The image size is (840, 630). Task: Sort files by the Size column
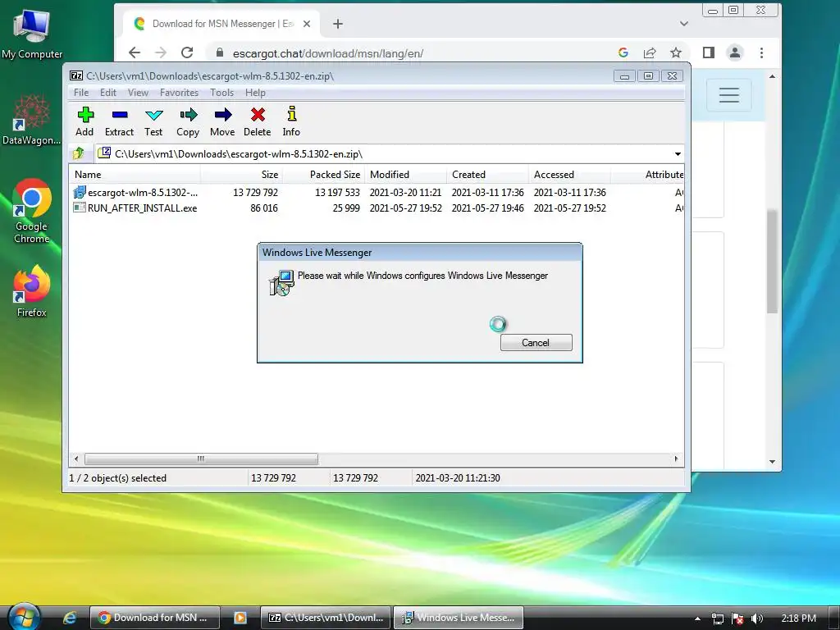pyautogui.click(x=241, y=175)
